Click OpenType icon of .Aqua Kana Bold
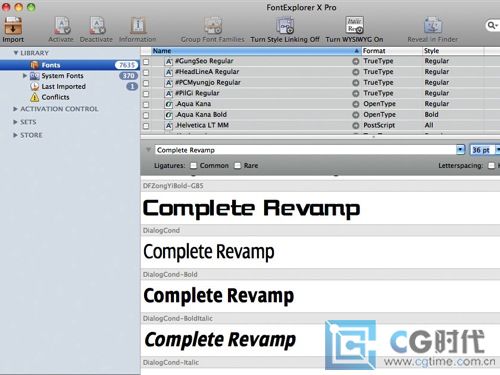Screen dimensions: 500x375 [169, 115]
